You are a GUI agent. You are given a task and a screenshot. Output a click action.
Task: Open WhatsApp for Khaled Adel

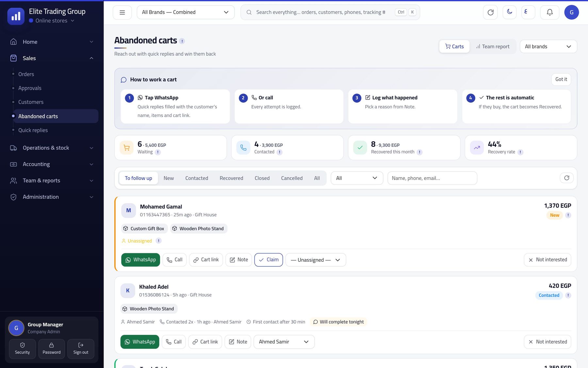[140, 342]
